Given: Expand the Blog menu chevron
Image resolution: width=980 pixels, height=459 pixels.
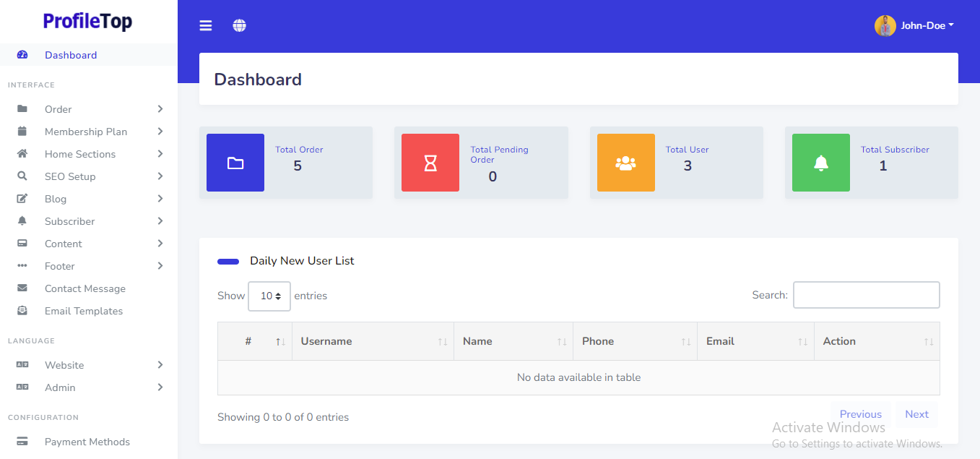Looking at the screenshot, I should [x=160, y=199].
